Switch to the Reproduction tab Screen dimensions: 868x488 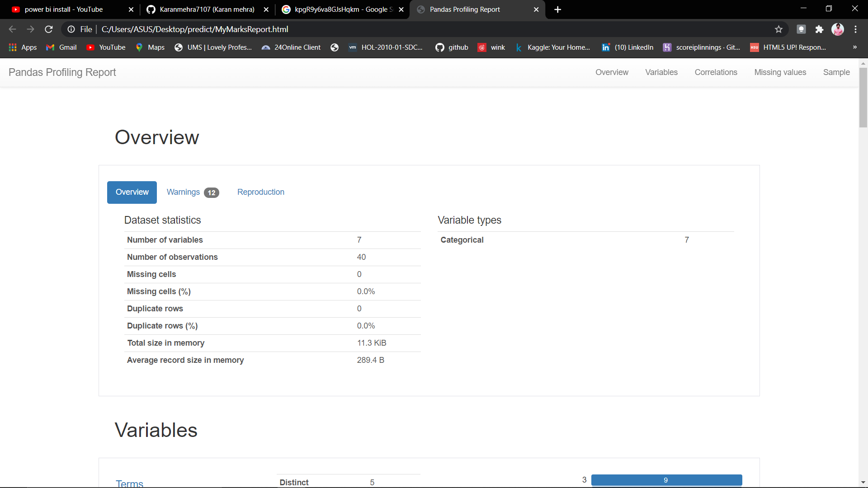coord(260,192)
